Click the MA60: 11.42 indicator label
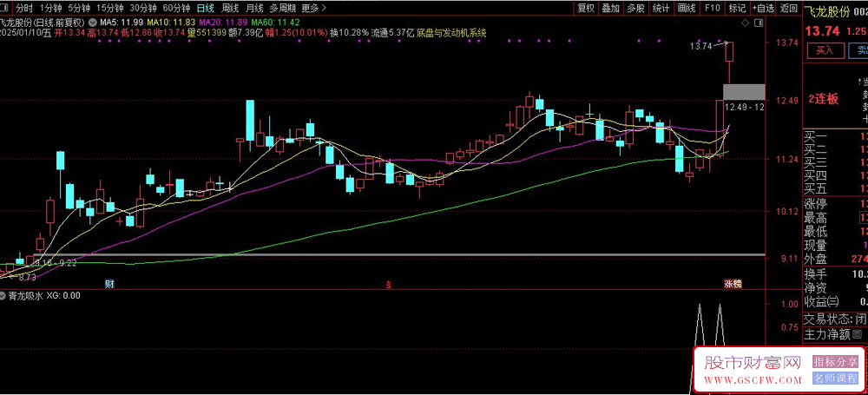868x395 pixels. pyautogui.click(x=275, y=23)
